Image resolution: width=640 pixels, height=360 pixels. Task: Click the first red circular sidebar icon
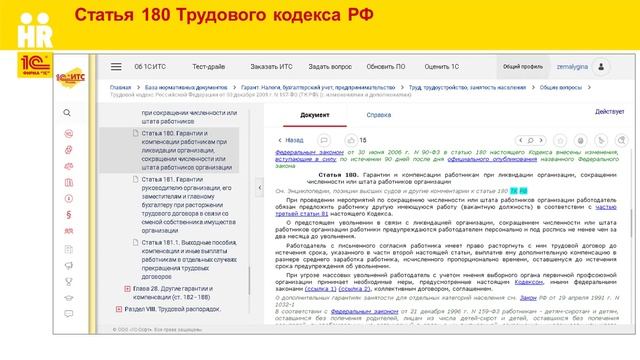coord(69,133)
